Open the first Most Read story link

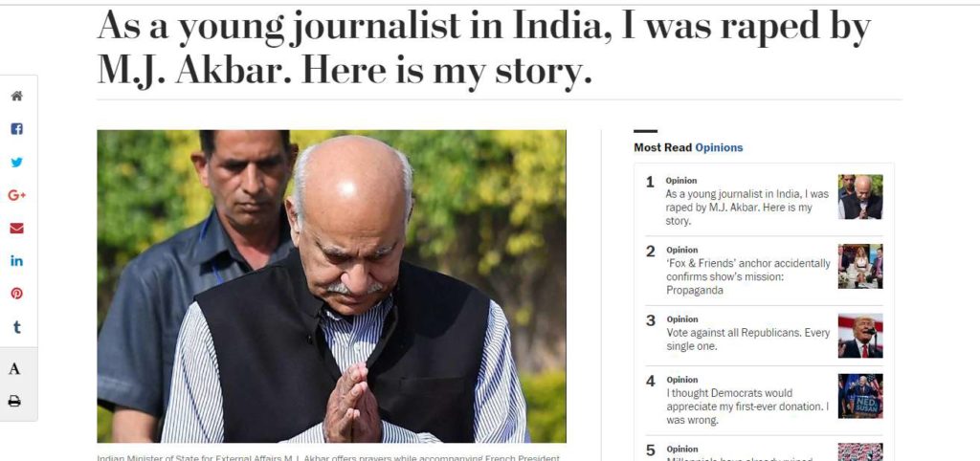(x=746, y=208)
